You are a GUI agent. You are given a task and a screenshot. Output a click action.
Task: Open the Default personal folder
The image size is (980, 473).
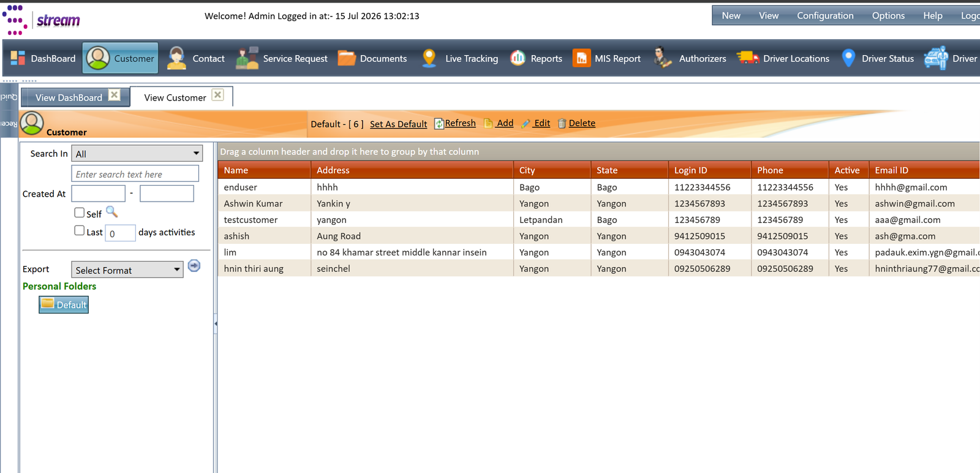(64, 305)
